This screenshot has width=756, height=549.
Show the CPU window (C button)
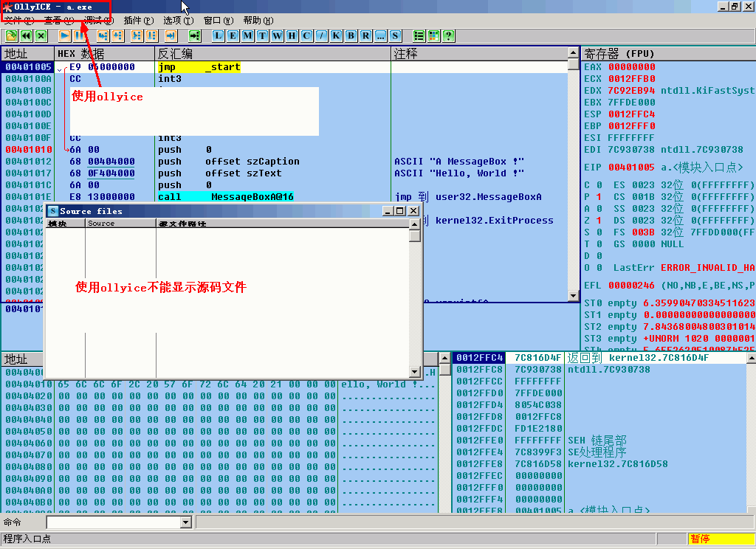tap(306, 35)
